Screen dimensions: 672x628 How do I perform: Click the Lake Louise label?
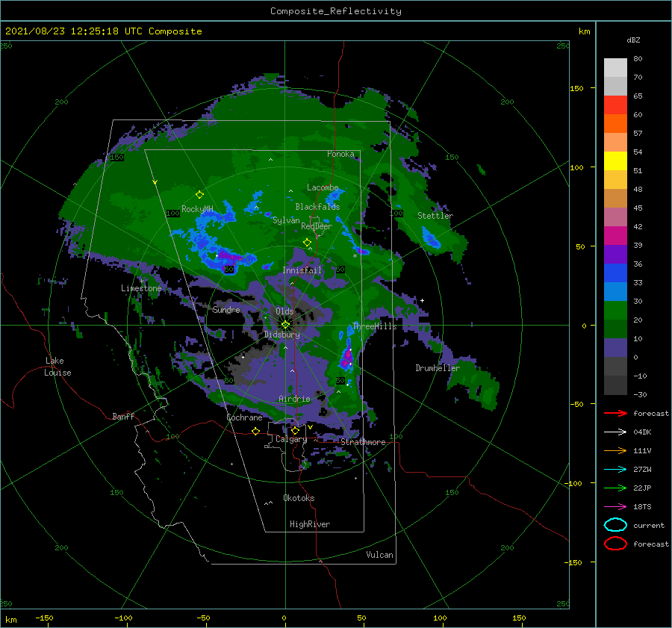tap(57, 367)
